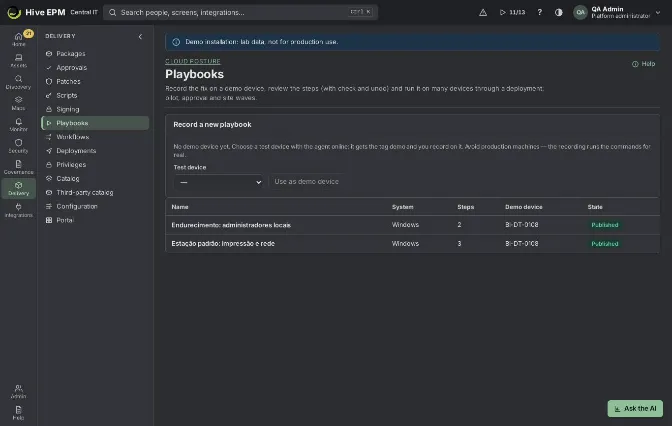The image size is (672, 426).
Task: Click the Record a new playbook heading
Action: point(212,125)
